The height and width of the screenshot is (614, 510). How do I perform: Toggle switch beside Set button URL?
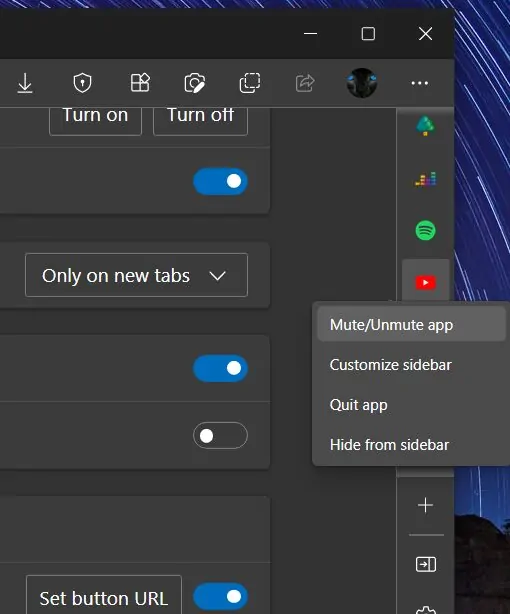220,597
